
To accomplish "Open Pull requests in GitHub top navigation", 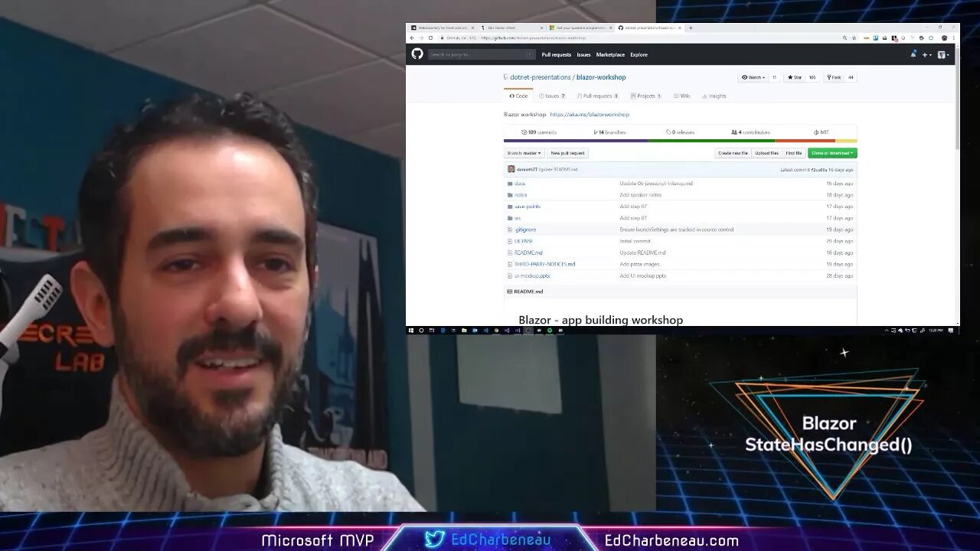I will [556, 54].
